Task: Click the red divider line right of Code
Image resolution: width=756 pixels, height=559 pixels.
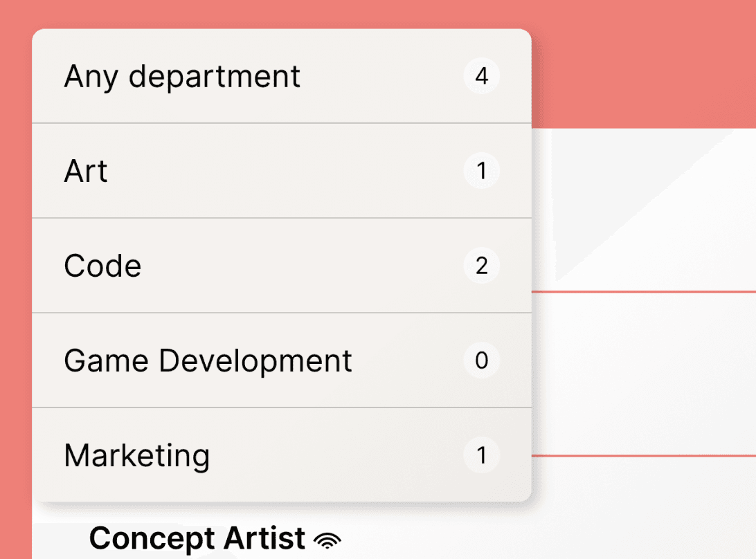Action: (644, 292)
